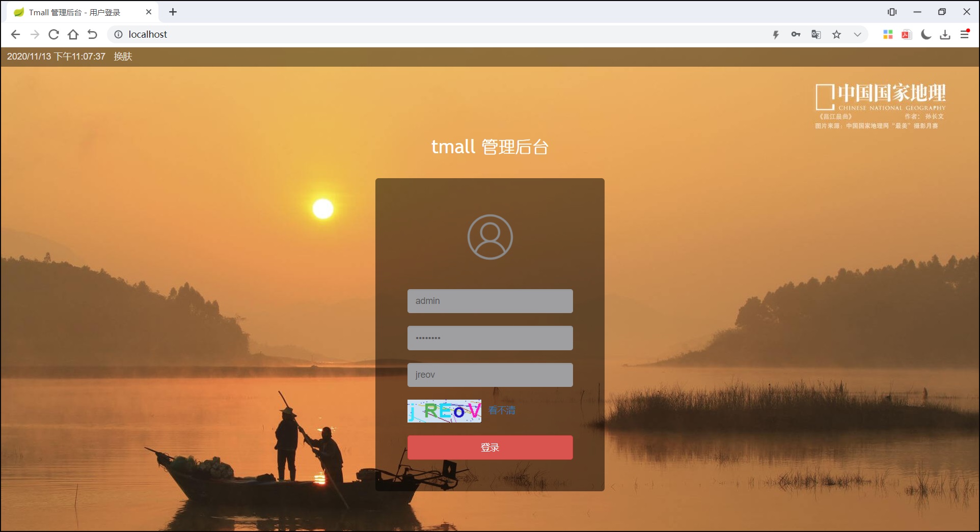Click the password input field
Screen dimensions: 980x532
490,338
